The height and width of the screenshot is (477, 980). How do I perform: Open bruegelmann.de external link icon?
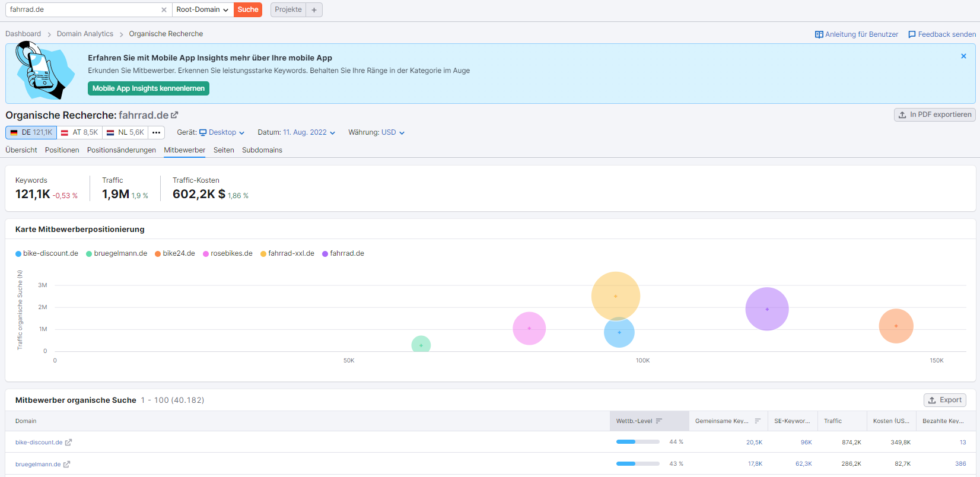pos(66,465)
